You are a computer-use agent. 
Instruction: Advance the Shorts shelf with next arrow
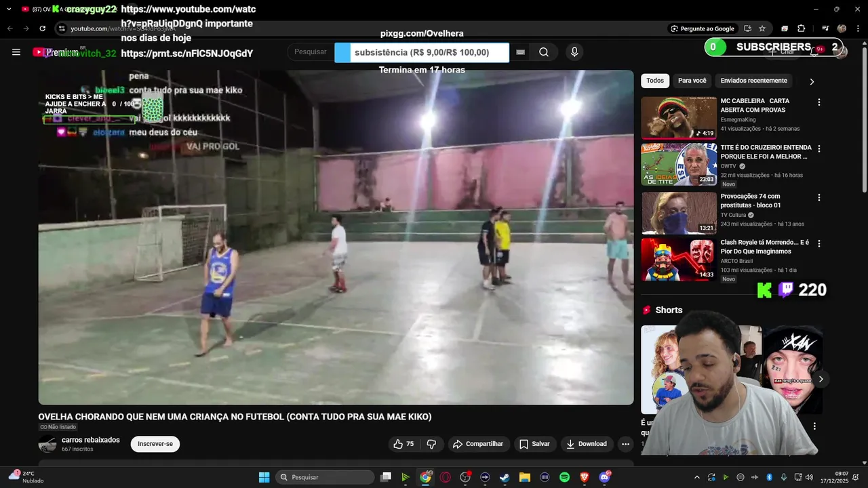(821, 379)
